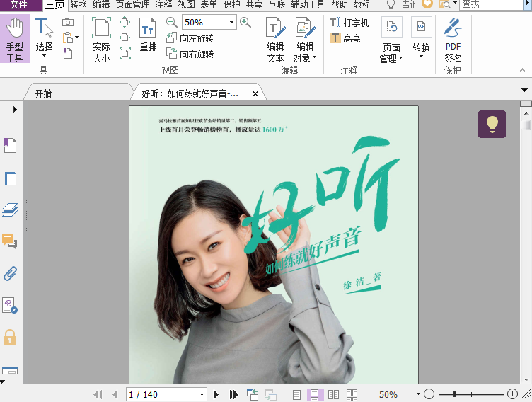This screenshot has width=532, height=402.
Task: Go to last page button
Action: tap(233, 394)
